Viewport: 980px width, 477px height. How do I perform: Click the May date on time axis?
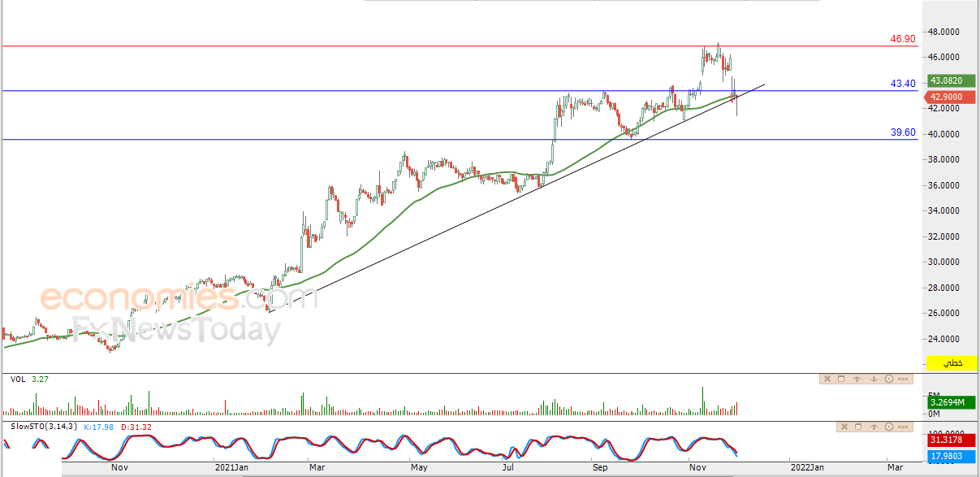(x=419, y=468)
